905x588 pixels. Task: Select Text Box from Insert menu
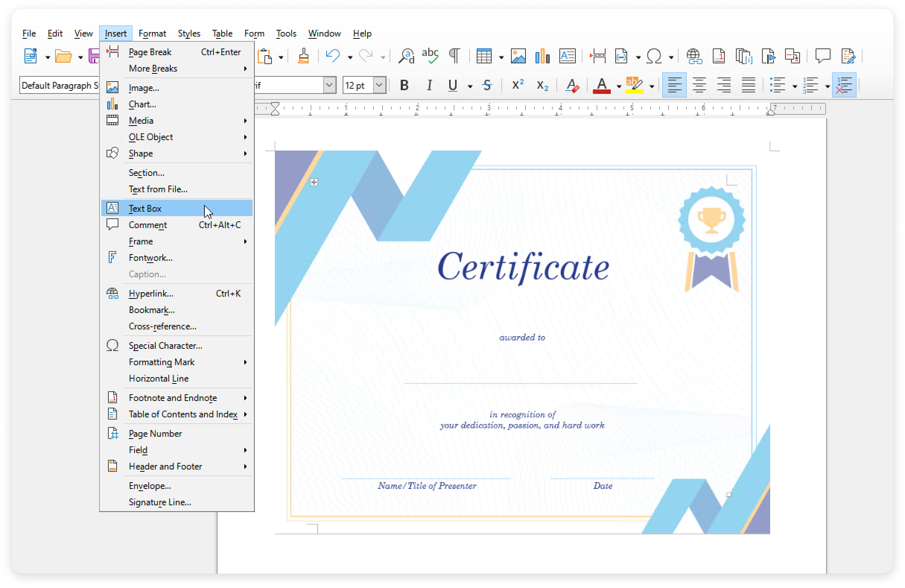[145, 208]
